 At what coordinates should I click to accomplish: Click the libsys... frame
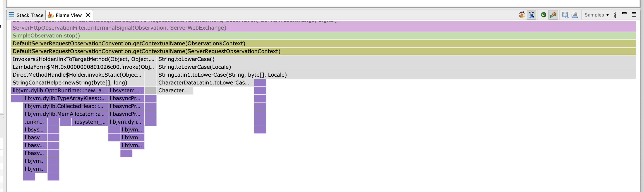click(x=35, y=130)
